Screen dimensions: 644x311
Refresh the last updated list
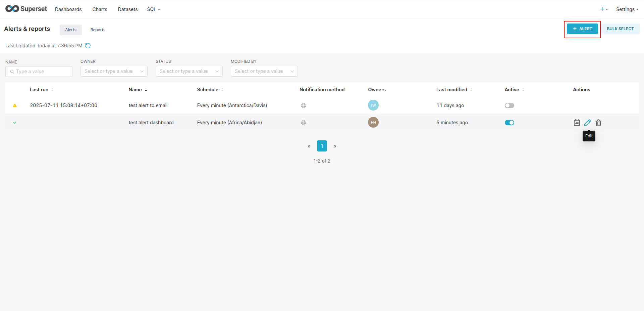(x=88, y=46)
